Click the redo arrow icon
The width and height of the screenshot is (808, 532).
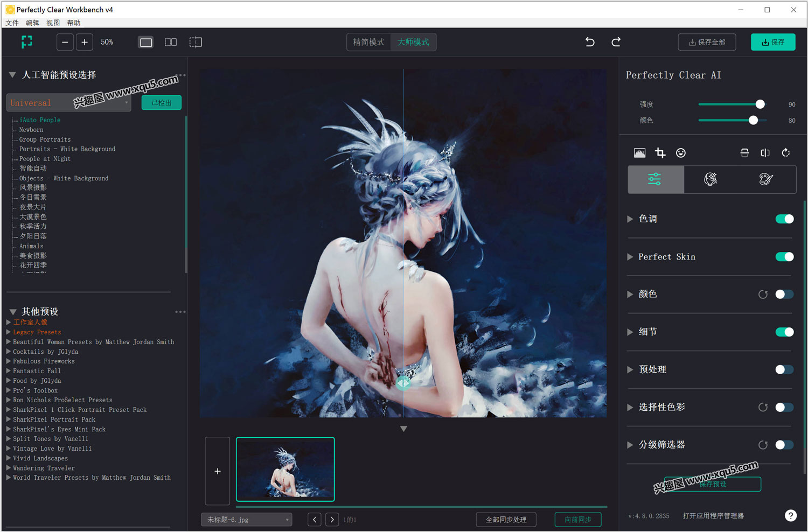[x=616, y=42]
